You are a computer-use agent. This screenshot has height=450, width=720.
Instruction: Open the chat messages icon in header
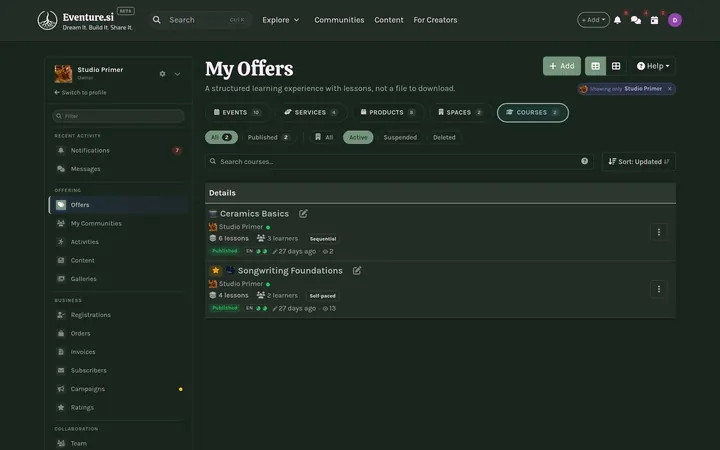pos(636,20)
